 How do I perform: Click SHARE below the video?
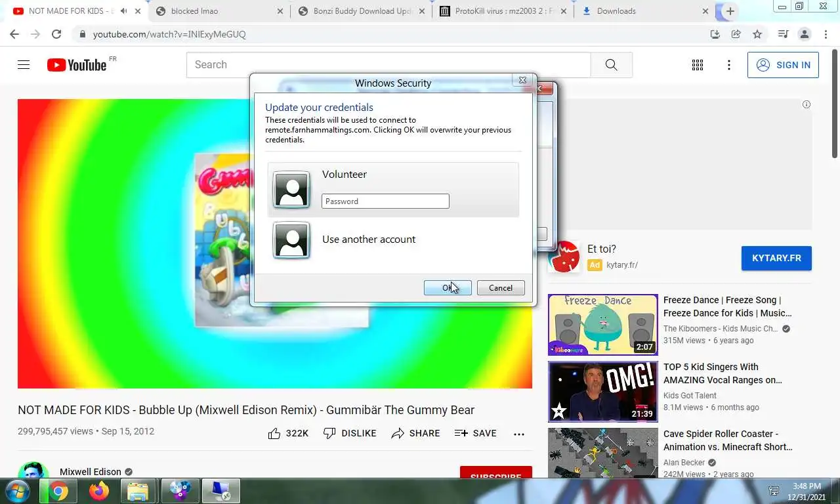click(415, 433)
